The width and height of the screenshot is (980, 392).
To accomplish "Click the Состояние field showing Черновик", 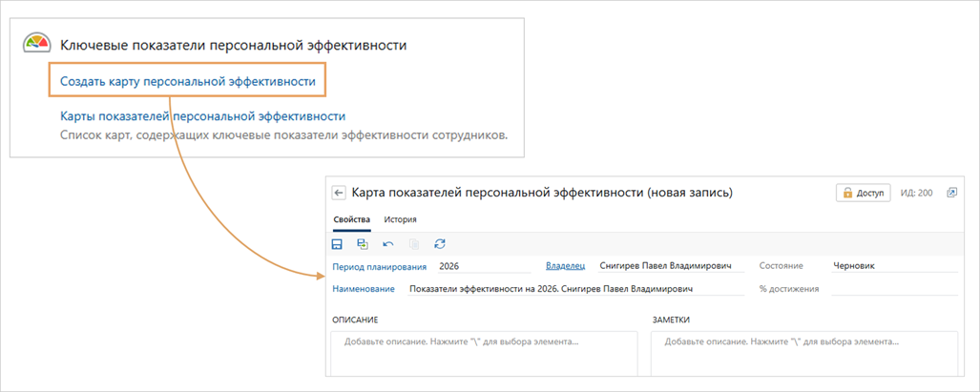I will pos(892,266).
